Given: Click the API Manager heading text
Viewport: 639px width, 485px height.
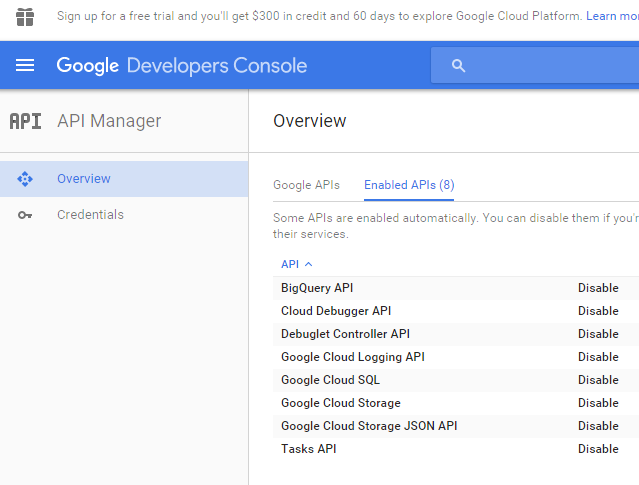Looking at the screenshot, I should pyautogui.click(x=109, y=121).
